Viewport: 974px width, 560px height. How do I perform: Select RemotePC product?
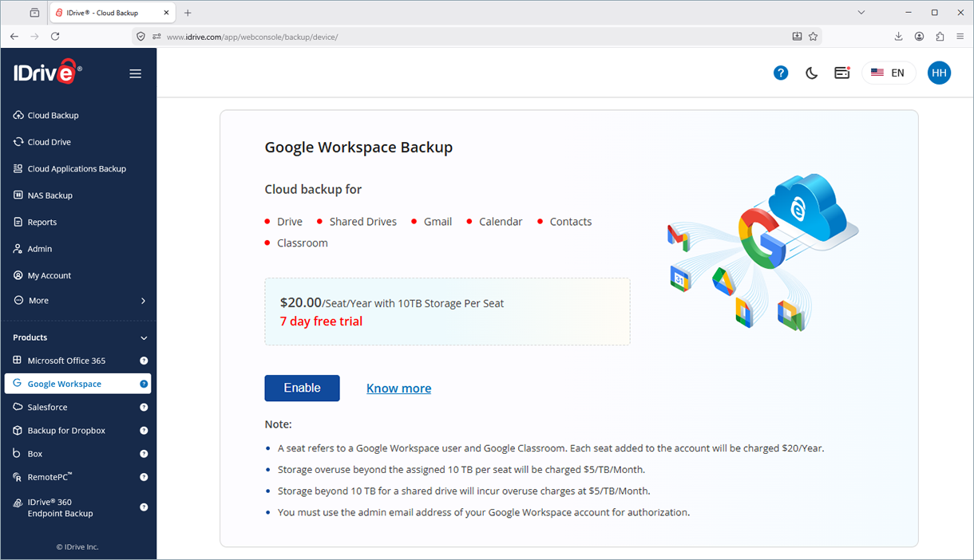(49, 477)
